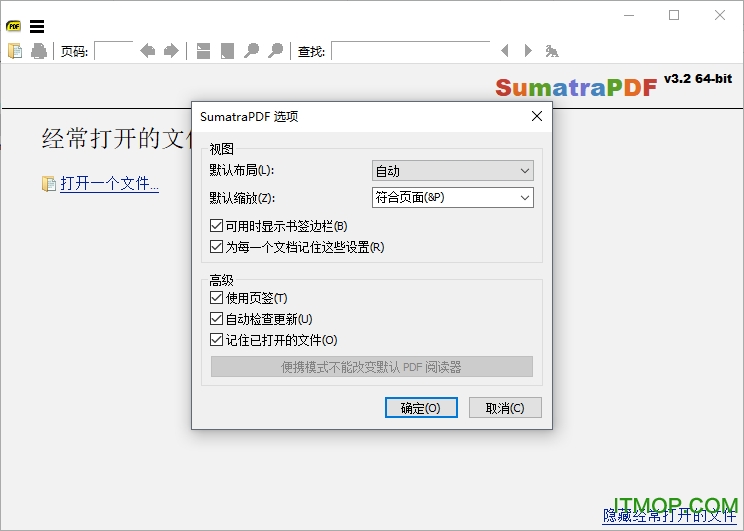The height and width of the screenshot is (531, 744).
Task: Click the zoom in magnifier icon
Action: coord(275,51)
